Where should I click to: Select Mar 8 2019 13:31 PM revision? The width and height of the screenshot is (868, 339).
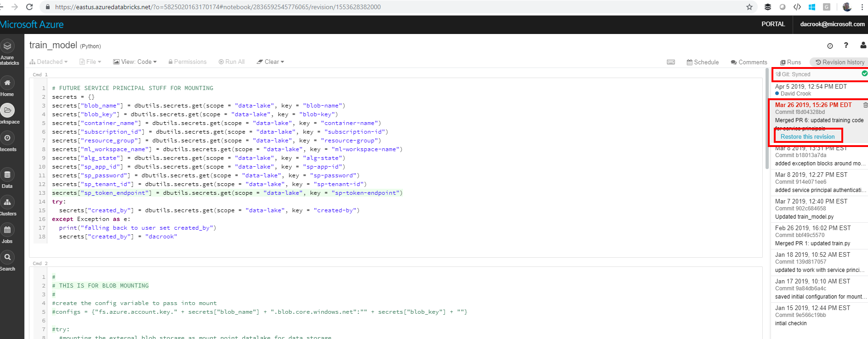tap(819, 157)
